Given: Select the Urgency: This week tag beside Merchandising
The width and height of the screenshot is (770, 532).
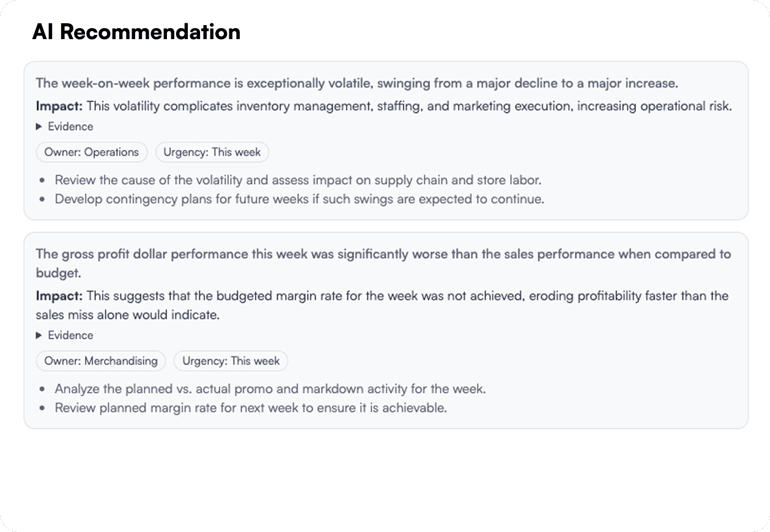Looking at the screenshot, I should tap(231, 361).
